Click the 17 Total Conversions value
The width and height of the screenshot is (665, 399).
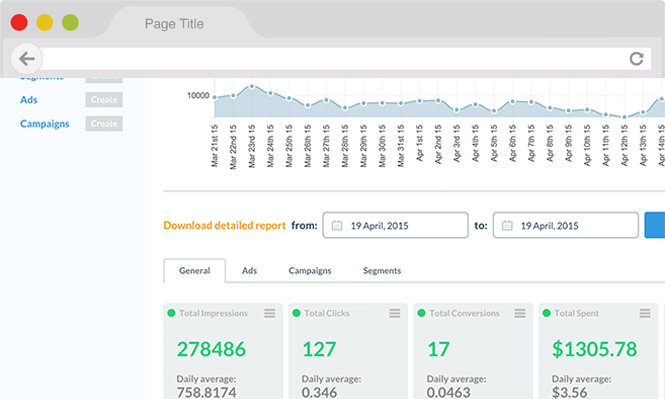tap(438, 349)
